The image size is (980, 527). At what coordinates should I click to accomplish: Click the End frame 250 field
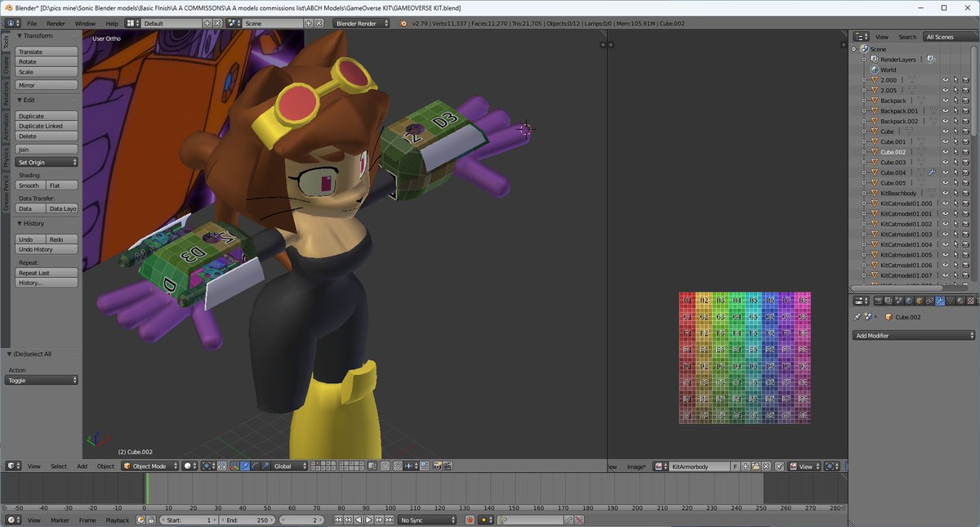point(246,520)
